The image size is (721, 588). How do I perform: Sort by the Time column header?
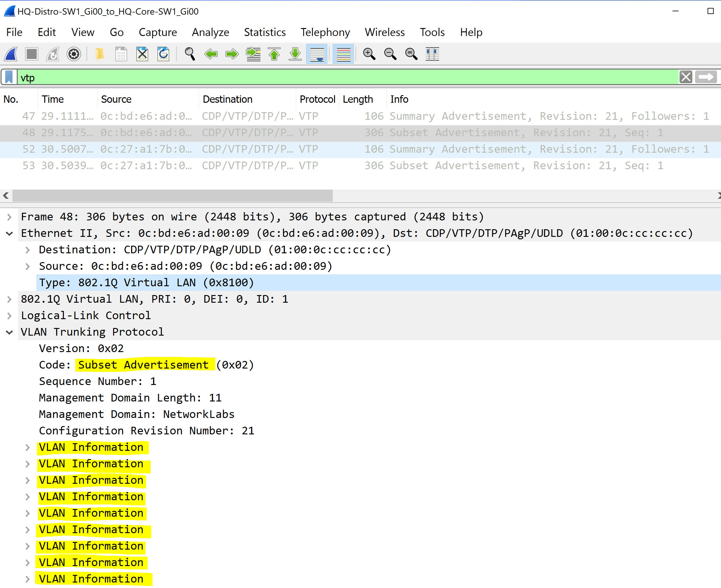[x=68, y=99]
